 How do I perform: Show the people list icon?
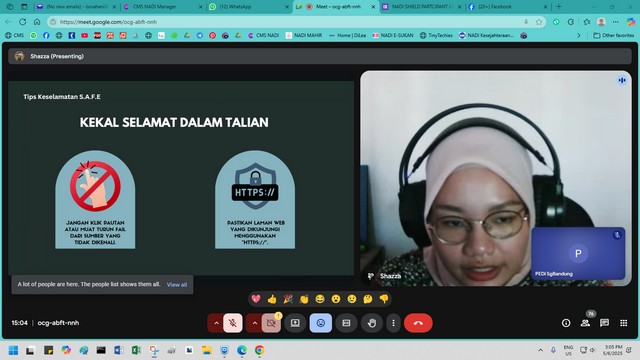click(585, 323)
